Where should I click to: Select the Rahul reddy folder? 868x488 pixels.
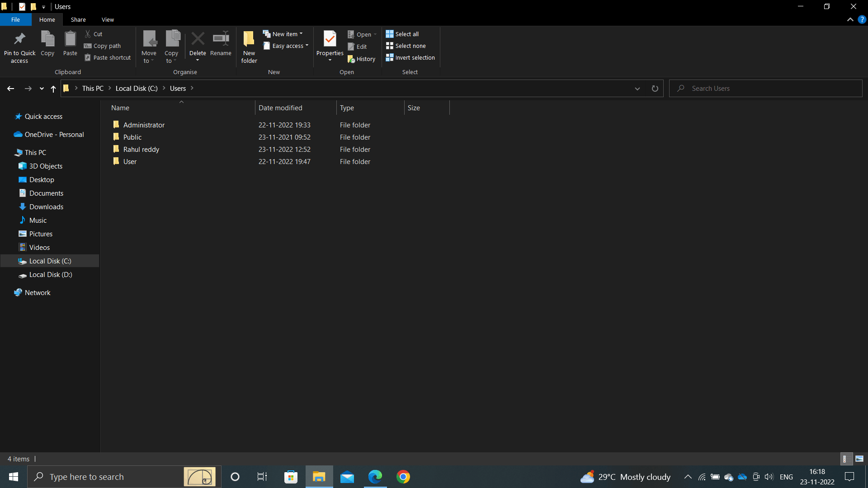141,149
